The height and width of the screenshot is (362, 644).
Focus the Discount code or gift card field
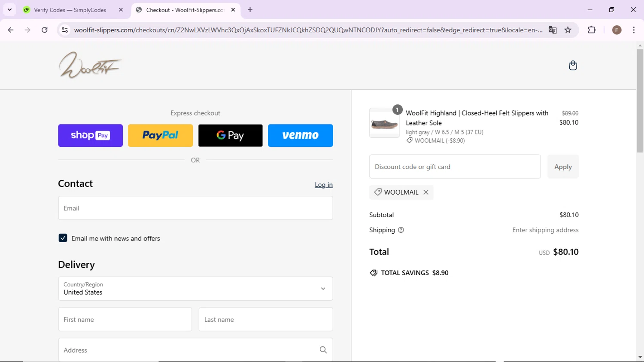[455, 167]
